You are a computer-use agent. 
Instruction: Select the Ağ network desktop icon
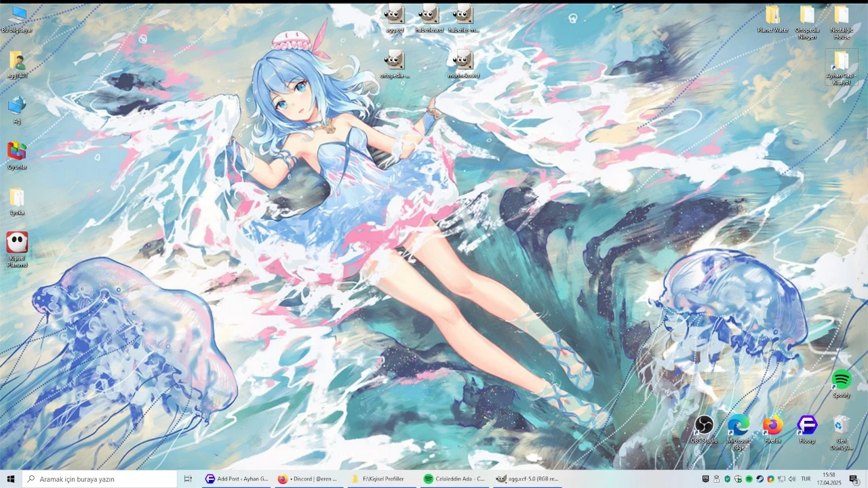click(17, 110)
